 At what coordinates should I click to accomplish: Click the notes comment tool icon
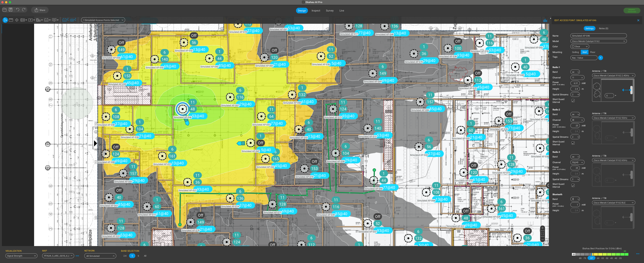pyautogui.click(x=54, y=20)
